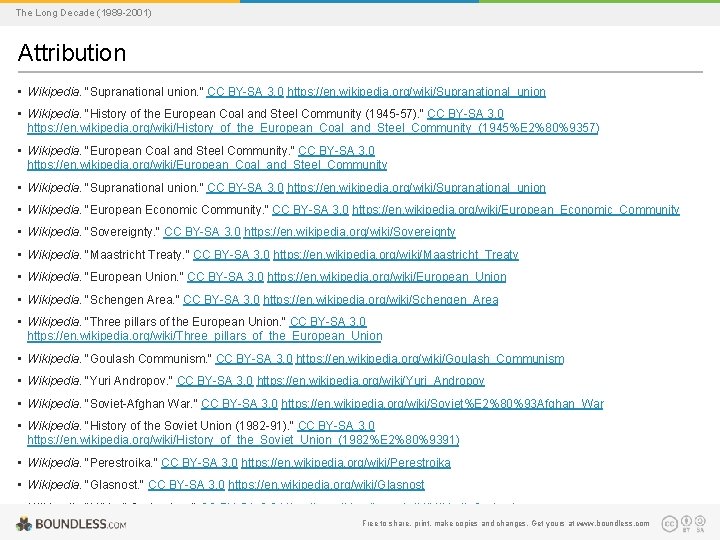Open the European_Economic_Community Wikipedia URL
Image resolution: width=720 pixels, height=540 pixels.
(516, 210)
